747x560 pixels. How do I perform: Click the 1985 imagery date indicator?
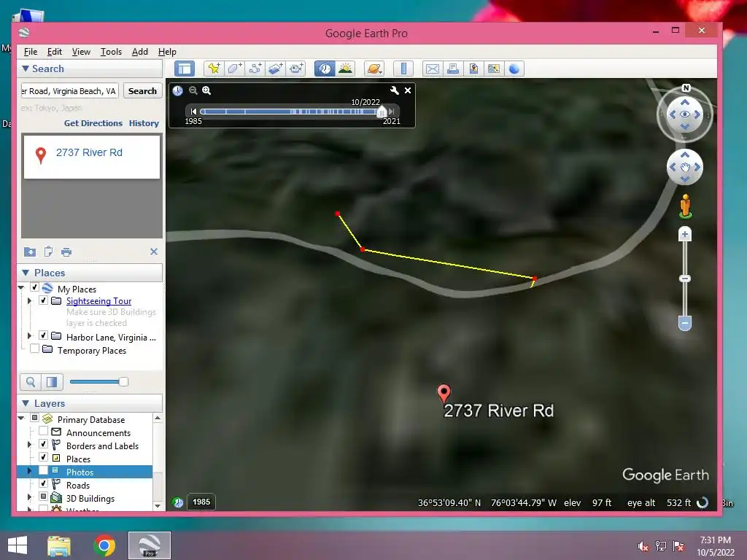[x=201, y=502]
